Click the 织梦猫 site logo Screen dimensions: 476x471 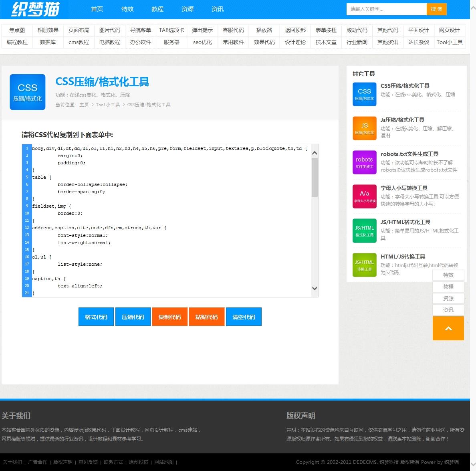coord(36,9)
